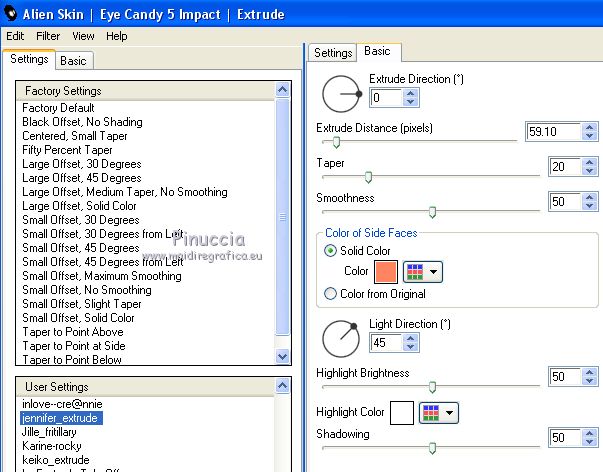Click the Light Direction value field
603x472 pixels.
click(x=386, y=342)
